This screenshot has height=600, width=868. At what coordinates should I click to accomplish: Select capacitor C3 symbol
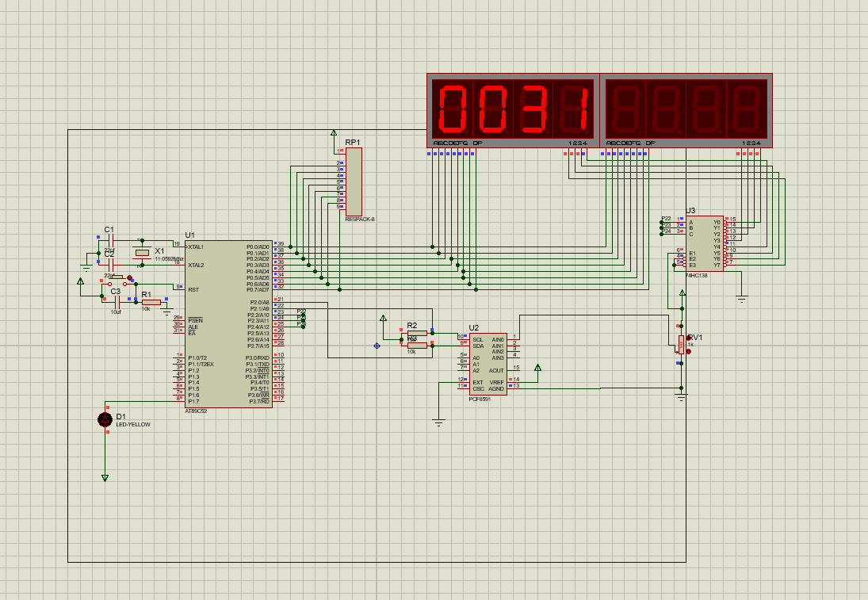117,302
